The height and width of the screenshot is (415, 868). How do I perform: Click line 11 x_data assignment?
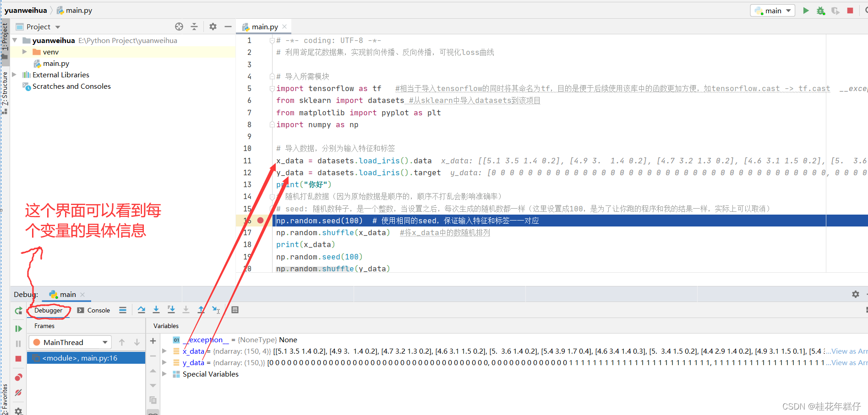coord(354,161)
